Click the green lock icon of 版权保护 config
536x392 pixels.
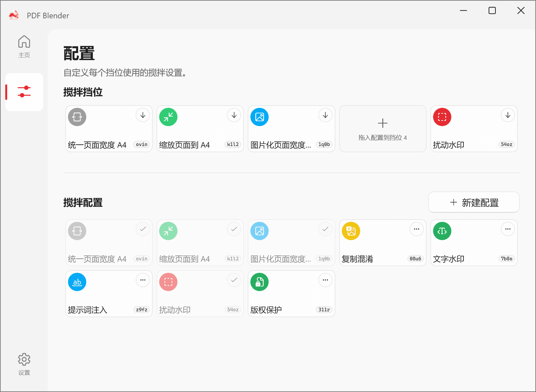click(x=260, y=282)
